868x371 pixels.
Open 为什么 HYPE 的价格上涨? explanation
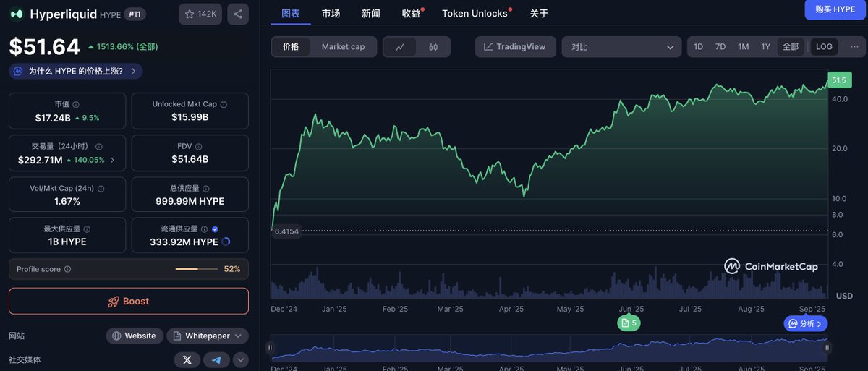coord(75,71)
